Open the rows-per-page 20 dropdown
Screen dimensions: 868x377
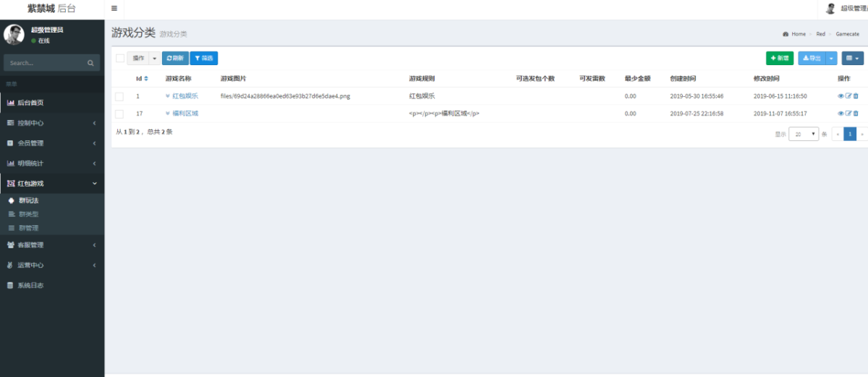point(804,134)
